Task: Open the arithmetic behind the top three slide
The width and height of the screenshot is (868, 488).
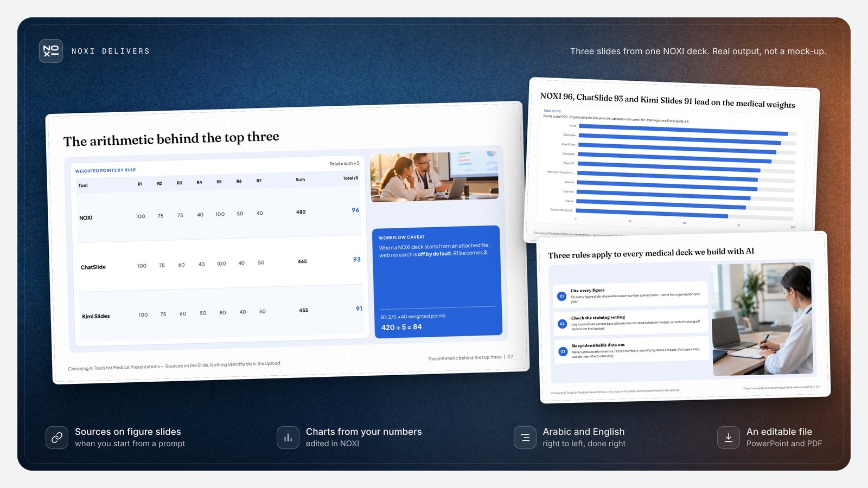Action: point(288,243)
